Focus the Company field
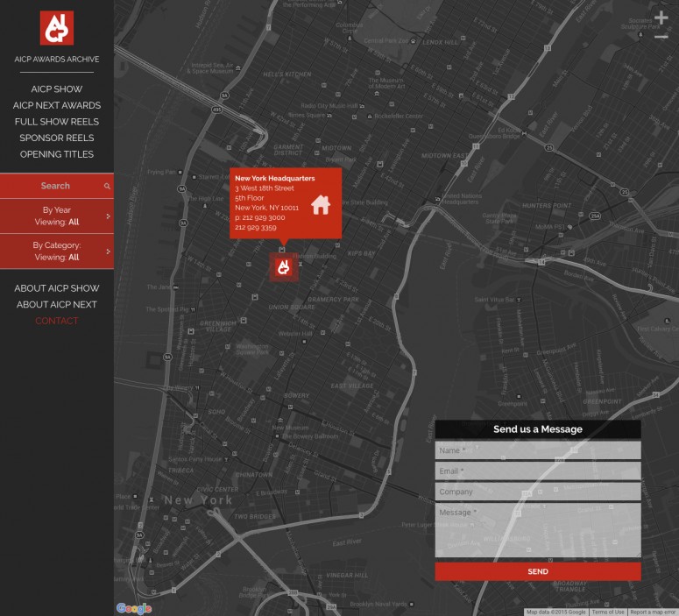 point(538,492)
